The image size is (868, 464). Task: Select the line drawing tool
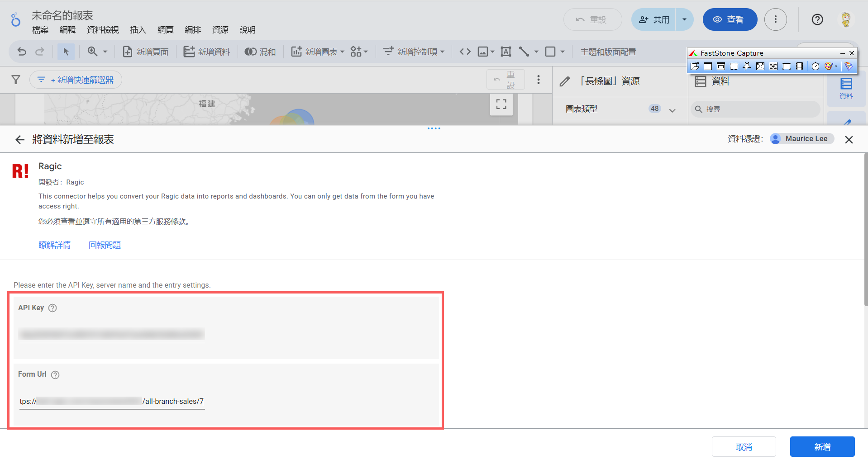click(x=524, y=52)
